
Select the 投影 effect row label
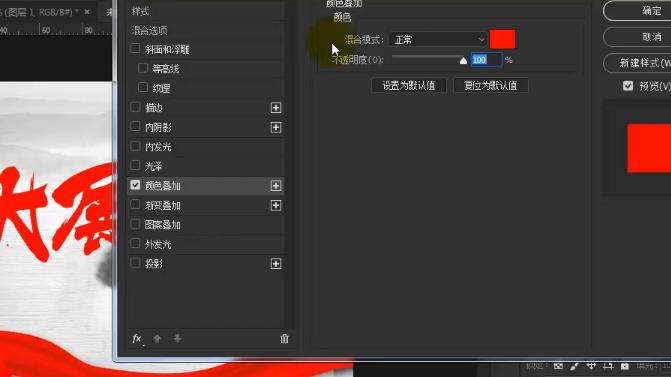(x=154, y=264)
